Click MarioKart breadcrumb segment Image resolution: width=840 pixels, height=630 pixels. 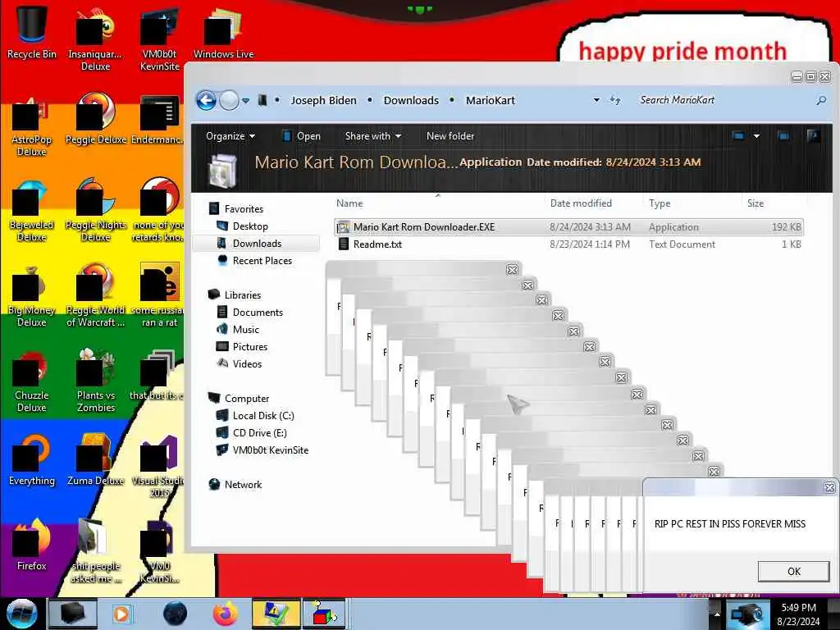(491, 100)
